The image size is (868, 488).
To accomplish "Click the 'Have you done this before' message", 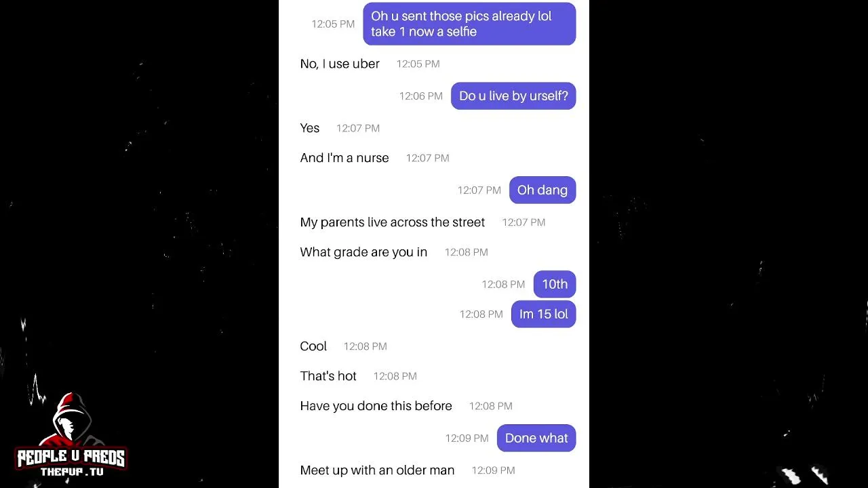I will (376, 406).
